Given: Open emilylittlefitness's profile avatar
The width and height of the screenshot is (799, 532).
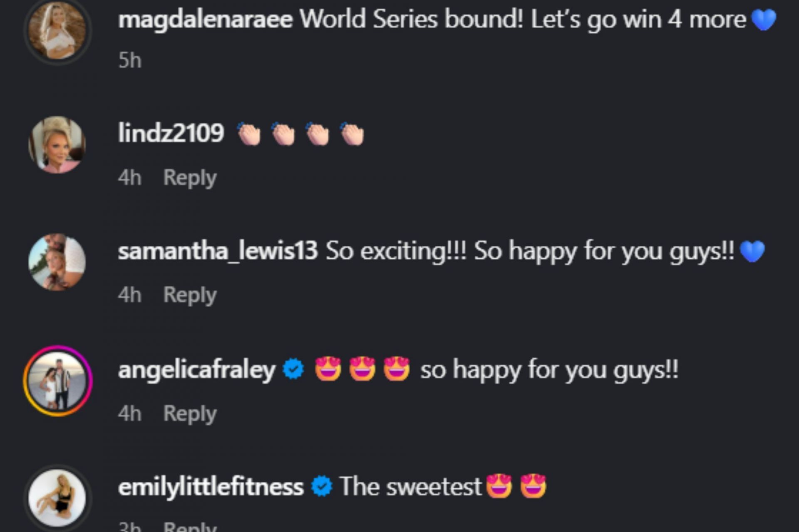Looking at the screenshot, I should pyautogui.click(x=57, y=497).
